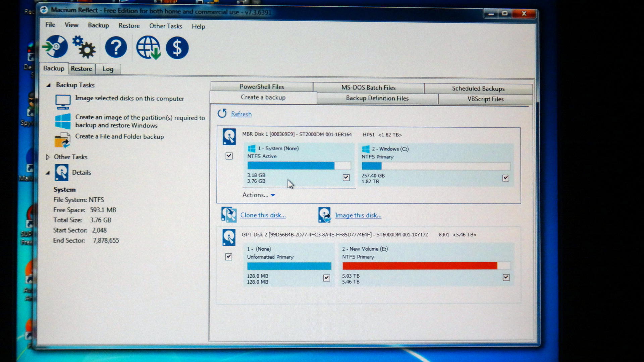Click Image selected disks on this computer
Screen dimensions: 644x362
[x=129, y=98]
